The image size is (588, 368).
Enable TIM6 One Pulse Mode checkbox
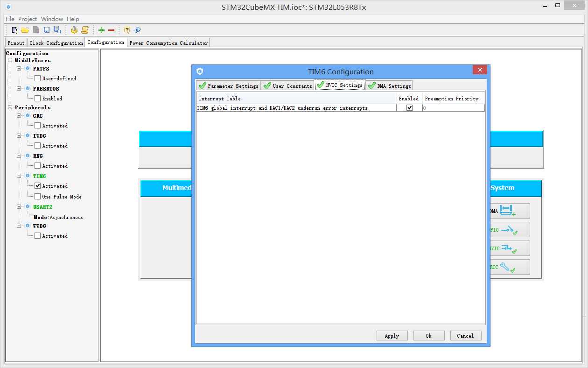click(37, 196)
